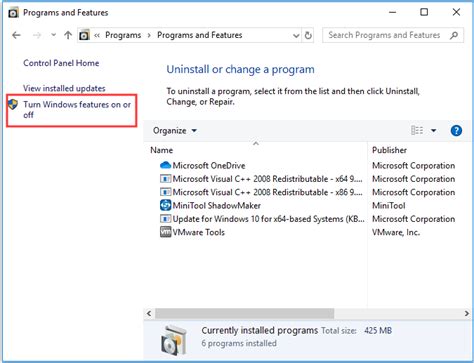Viewport: 474px width, 363px height.
Task: Click the icon for Visual C++ 2008 x86
Action: [x=165, y=192]
